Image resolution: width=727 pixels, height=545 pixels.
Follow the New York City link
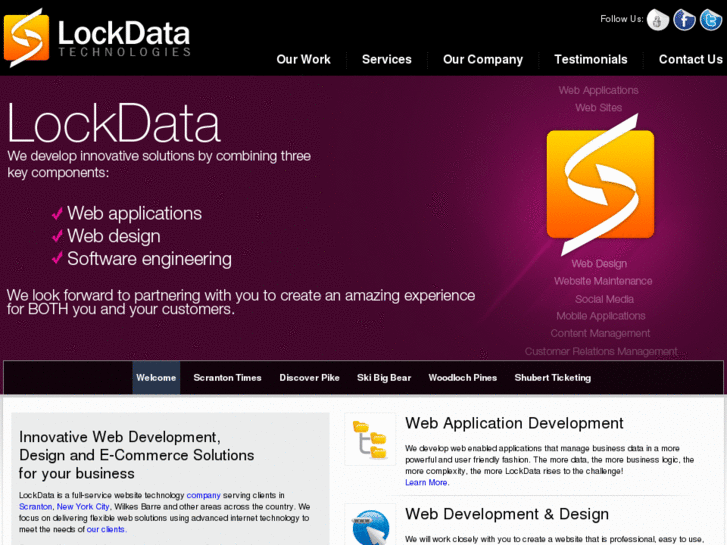click(x=83, y=507)
